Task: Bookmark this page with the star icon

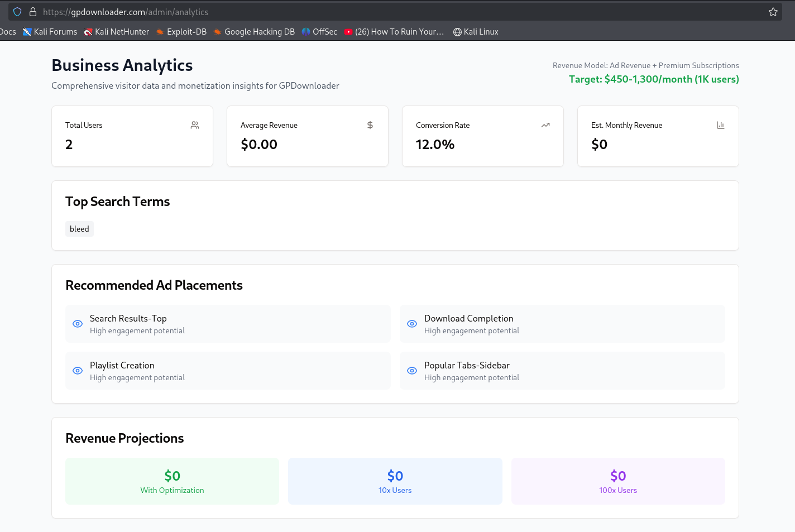Action: pyautogui.click(x=773, y=12)
